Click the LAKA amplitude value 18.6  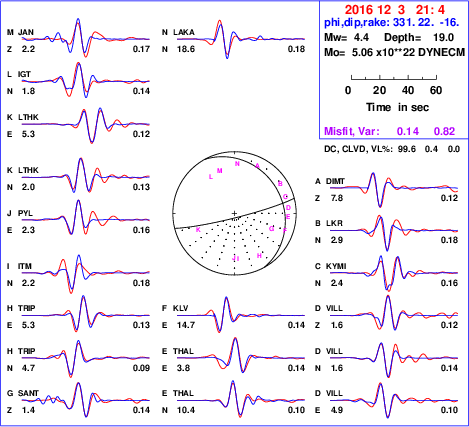[x=186, y=49]
